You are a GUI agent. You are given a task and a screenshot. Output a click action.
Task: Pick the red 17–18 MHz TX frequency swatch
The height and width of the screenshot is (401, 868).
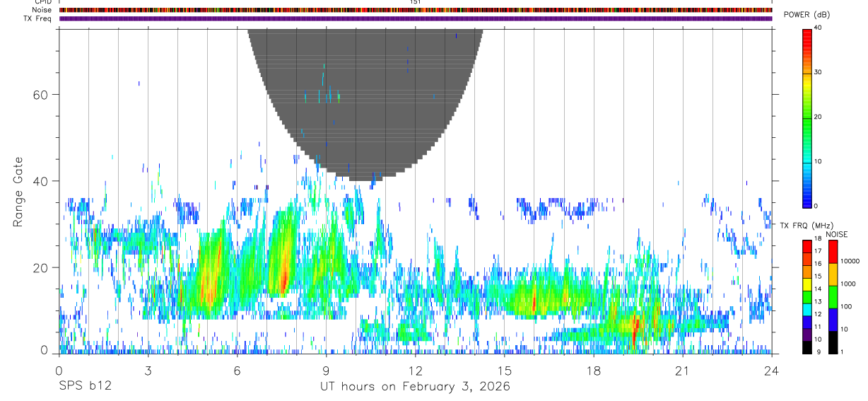pos(807,247)
